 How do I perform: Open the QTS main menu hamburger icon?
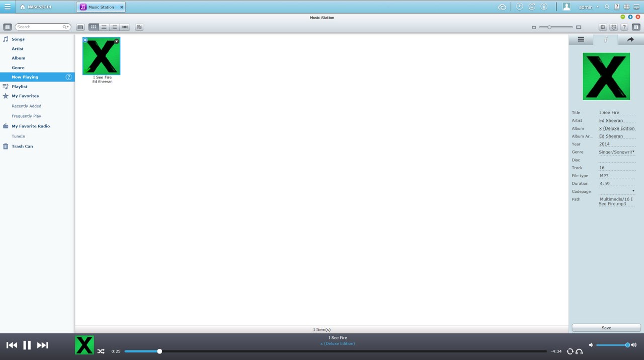click(x=7, y=7)
